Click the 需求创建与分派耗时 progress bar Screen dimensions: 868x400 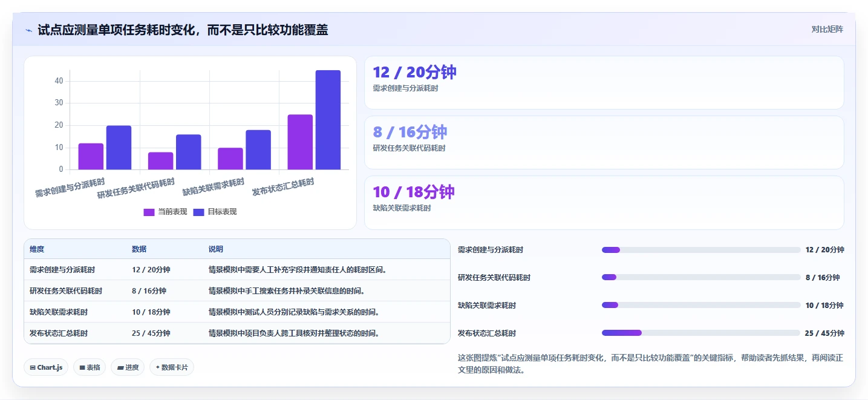click(x=701, y=250)
